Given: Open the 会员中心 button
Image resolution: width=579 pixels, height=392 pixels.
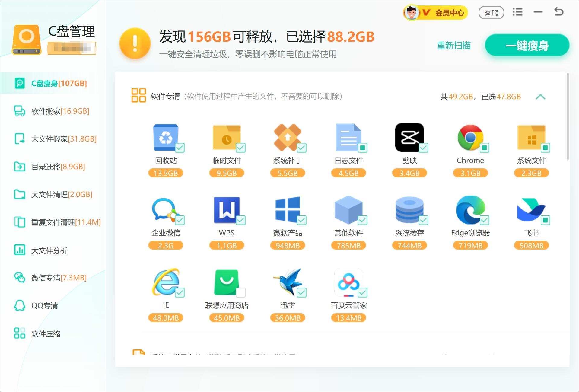Looking at the screenshot, I should 436,13.
